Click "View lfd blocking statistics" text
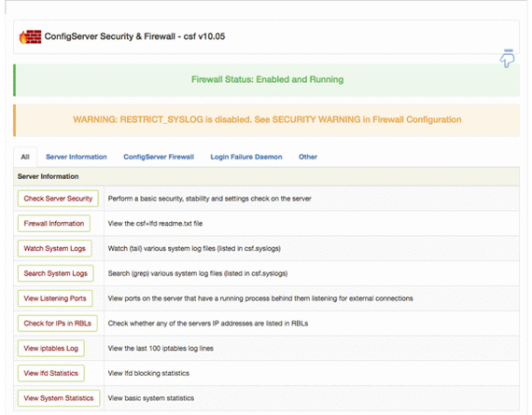 click(x=148, y=373)
